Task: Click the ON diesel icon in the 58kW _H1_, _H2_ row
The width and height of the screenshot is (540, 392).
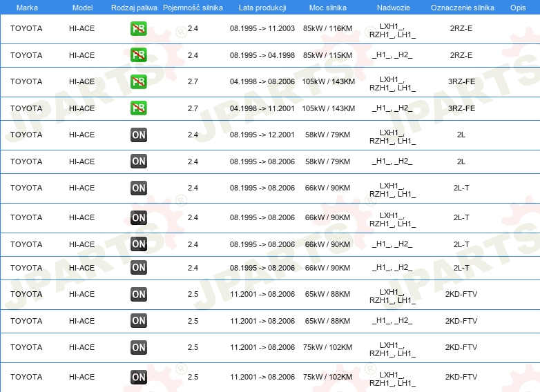Action: [139, 161]
